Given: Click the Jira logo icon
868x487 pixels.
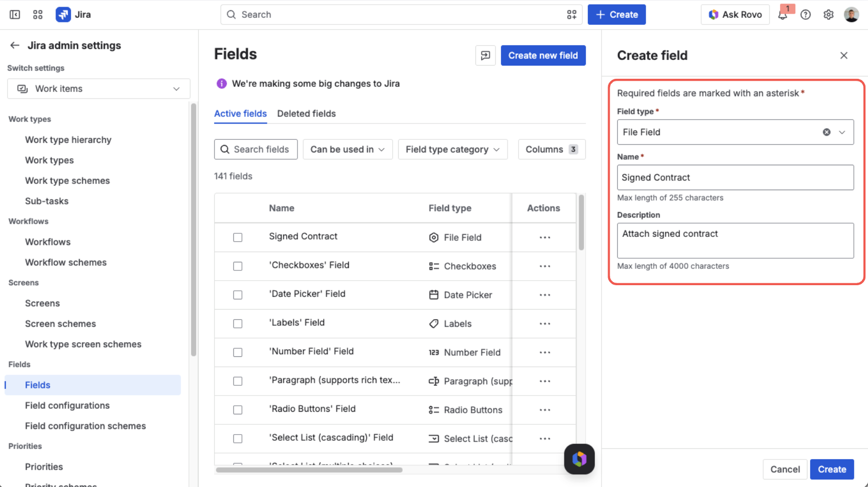Looking at the screenshot, I should coord(63,15).
